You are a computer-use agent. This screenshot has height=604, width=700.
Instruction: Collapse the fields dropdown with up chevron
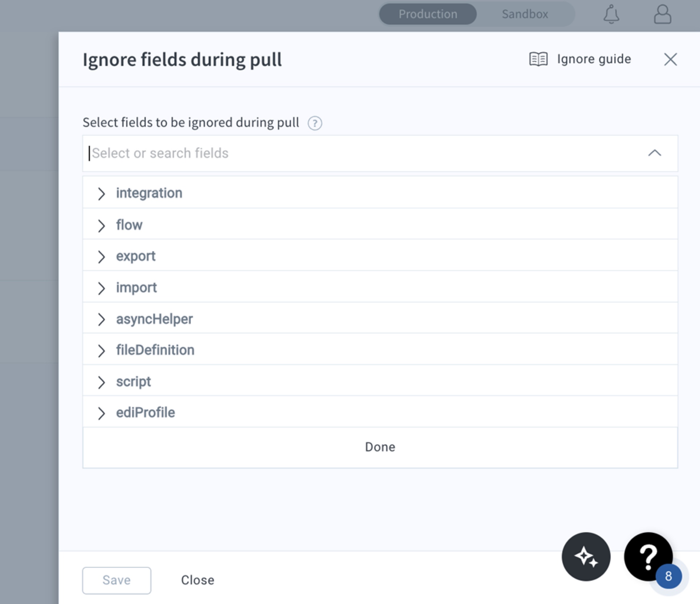click(x=654, y=153)
